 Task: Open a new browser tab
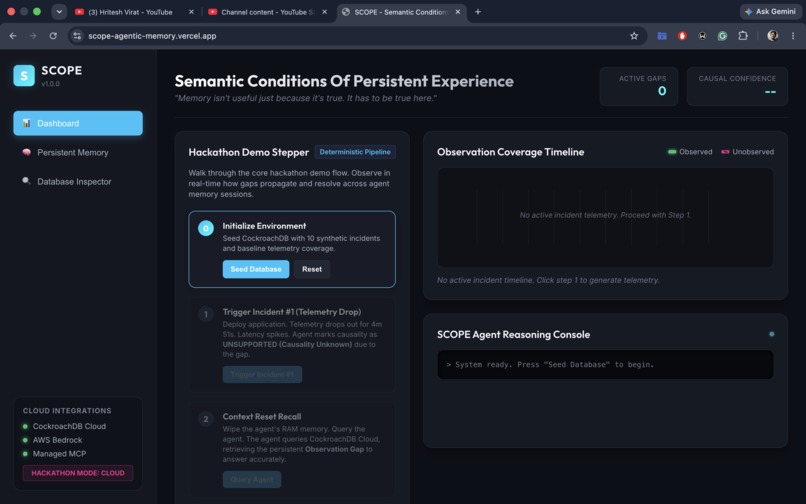[x=478, y=12]
